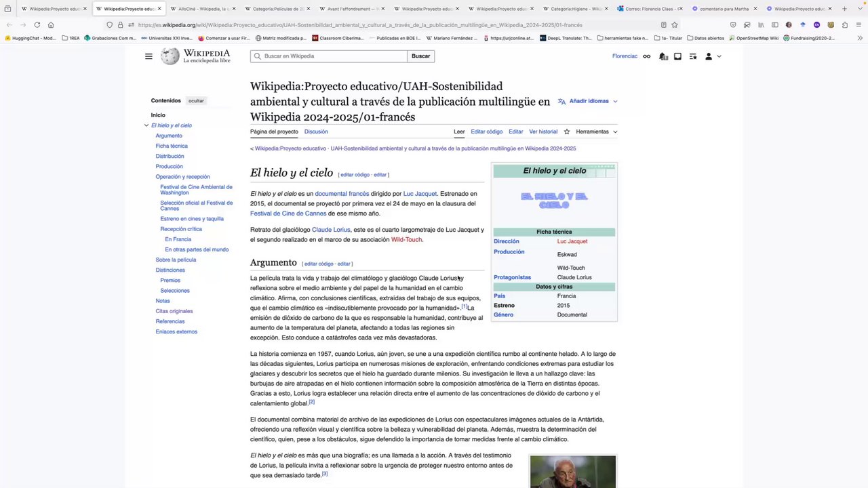Open the OpenStreetMap Wiki bookmark
Image resolution: width=868 pixels, height=488 pixels.
click(753, 38)
